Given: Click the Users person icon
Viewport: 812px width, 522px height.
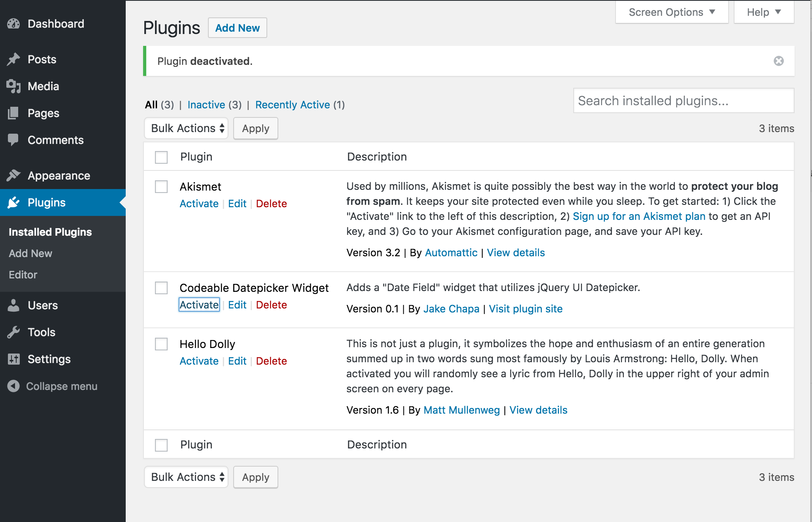Looking at the screenshot, I should [13, 305].
